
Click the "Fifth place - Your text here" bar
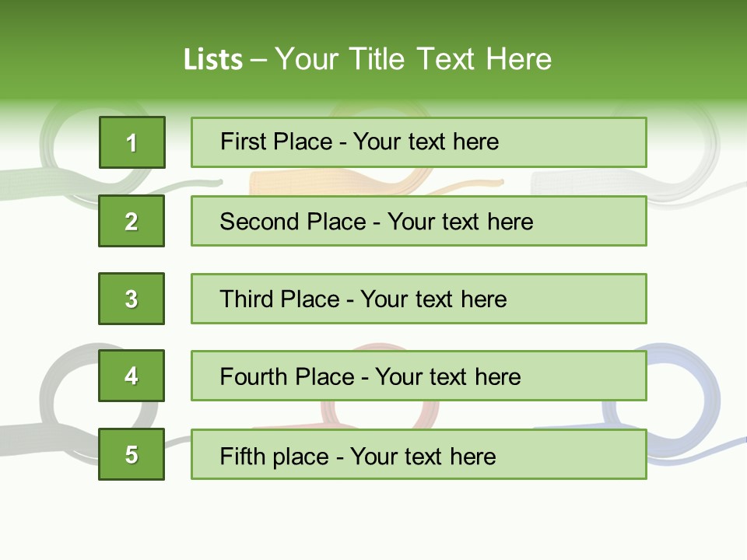419,454
